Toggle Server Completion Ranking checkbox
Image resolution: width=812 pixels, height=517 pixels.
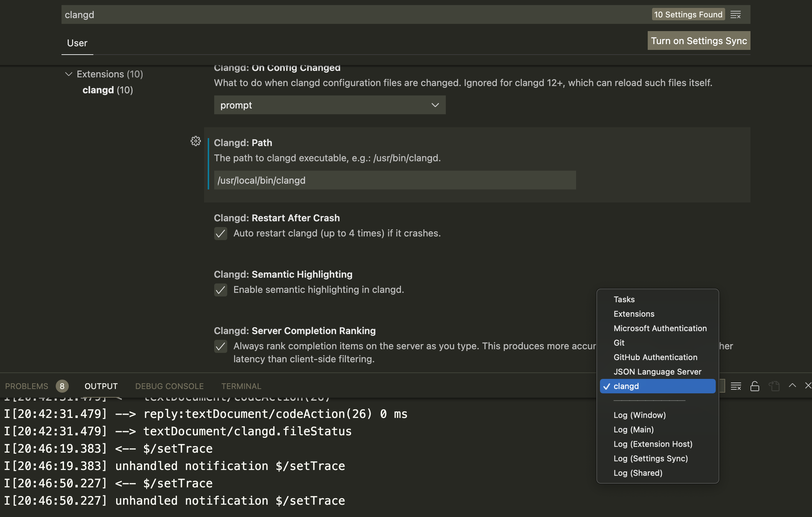click(x=220, y=346)
